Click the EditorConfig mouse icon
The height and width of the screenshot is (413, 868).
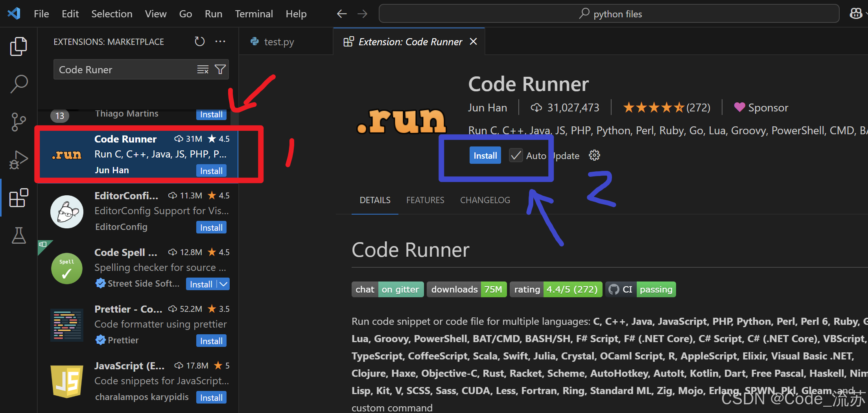(x=67, y=212)
